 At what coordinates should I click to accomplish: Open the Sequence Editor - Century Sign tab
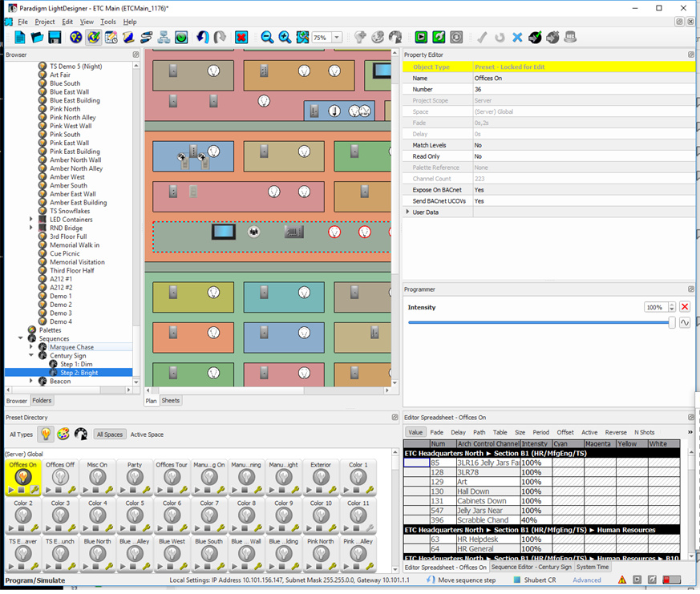coord(532,567)
